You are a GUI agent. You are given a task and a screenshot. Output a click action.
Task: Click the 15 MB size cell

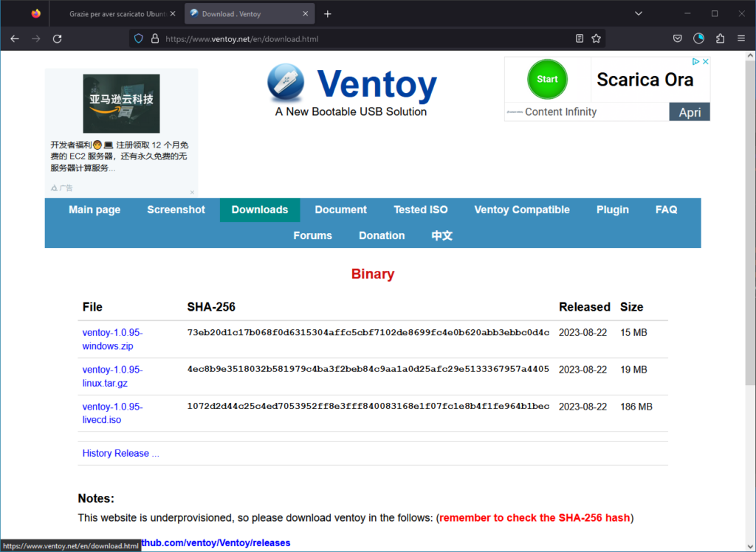pos(633,333)
